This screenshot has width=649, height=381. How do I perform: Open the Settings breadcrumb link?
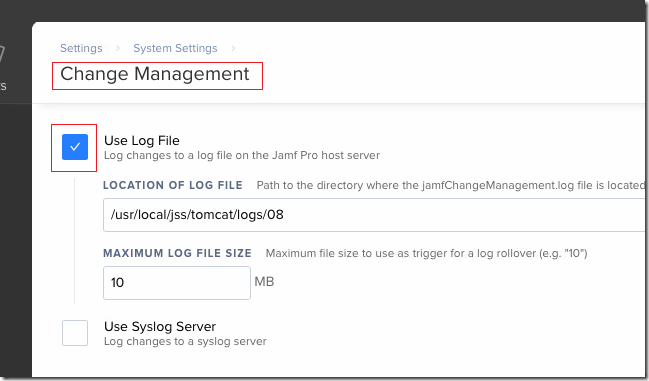tap(81, 48)
